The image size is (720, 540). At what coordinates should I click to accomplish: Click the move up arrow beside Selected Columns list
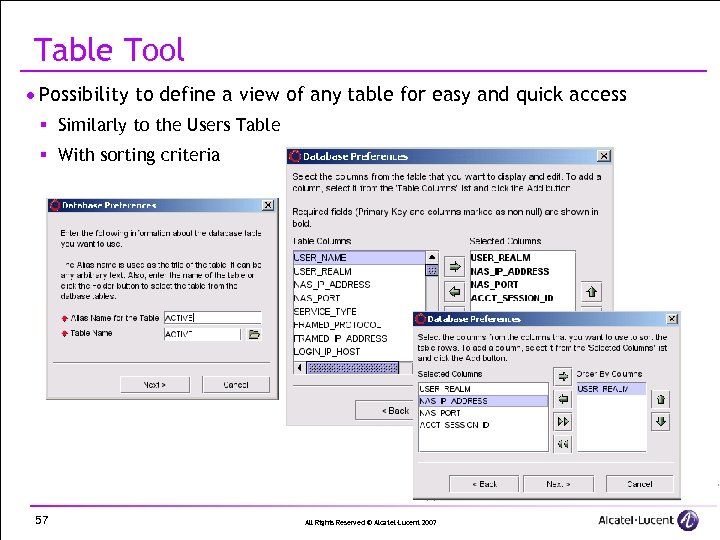pos(591,292)
